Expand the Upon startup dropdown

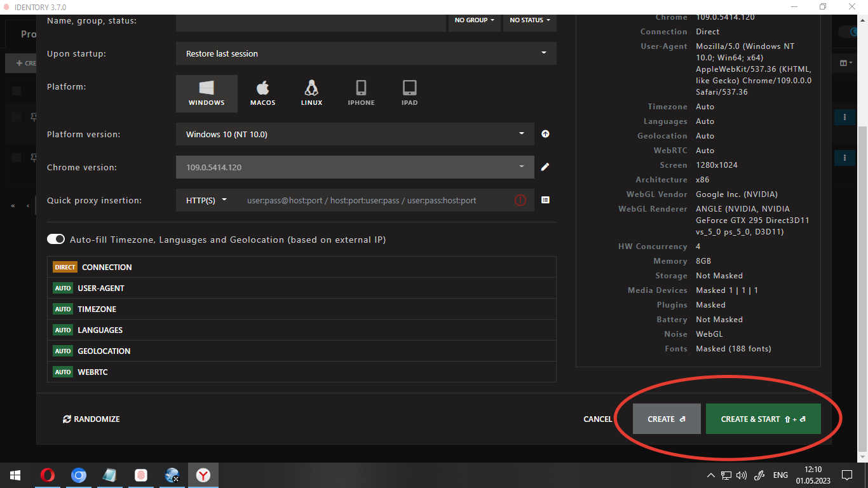click(x=365, y=53)
